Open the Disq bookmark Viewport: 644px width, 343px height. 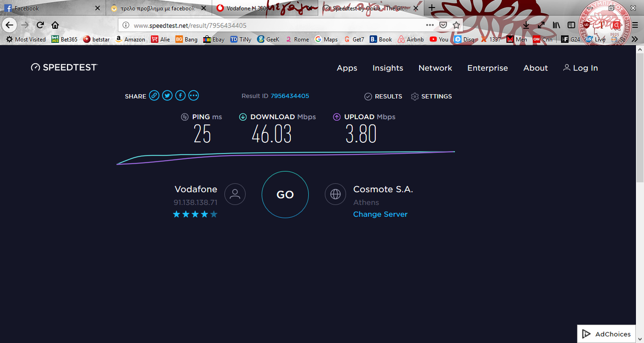(464, 39)
